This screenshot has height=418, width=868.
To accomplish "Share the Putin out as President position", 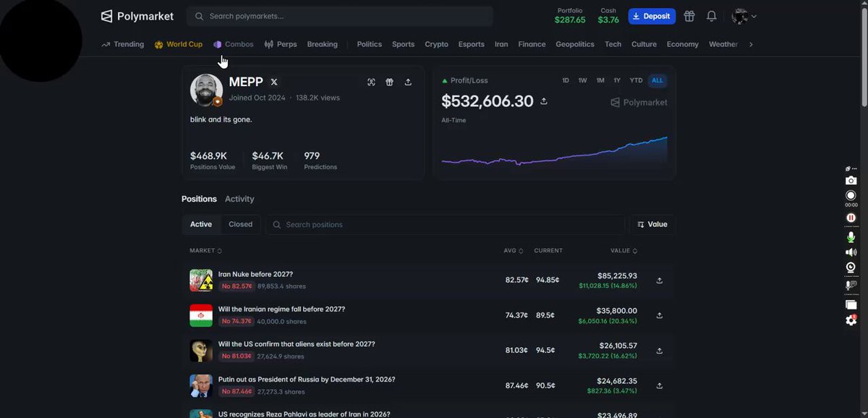I will (x=659, y=385).
